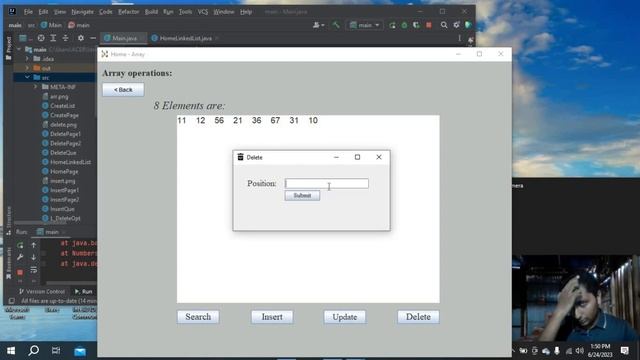Click Up the Stack Trace arrow
Screen dimensions: 640x360
coord(34,245)
